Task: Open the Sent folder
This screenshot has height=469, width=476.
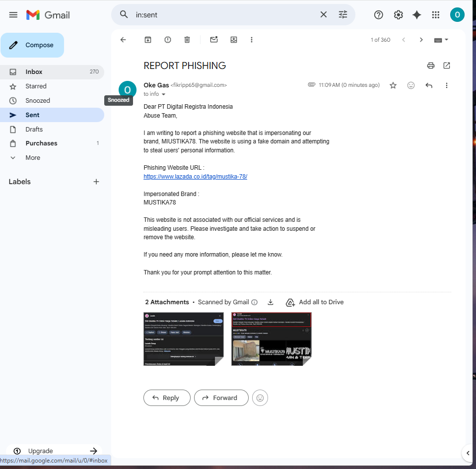Action: tap(52, 115)
